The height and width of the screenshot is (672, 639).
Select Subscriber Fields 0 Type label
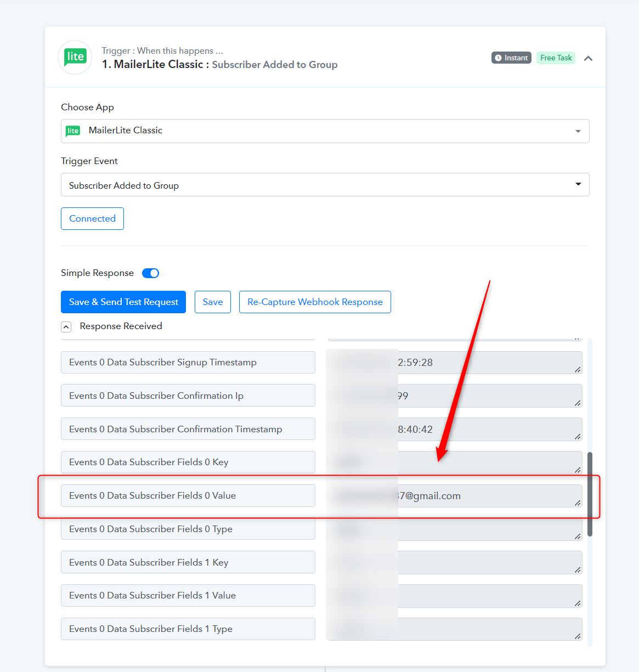pos(188,529)
